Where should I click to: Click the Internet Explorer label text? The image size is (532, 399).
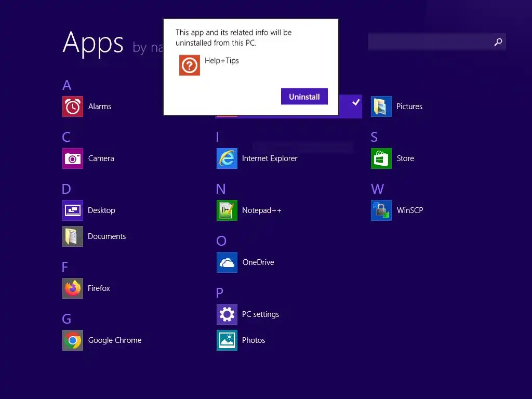coord(270,158)
